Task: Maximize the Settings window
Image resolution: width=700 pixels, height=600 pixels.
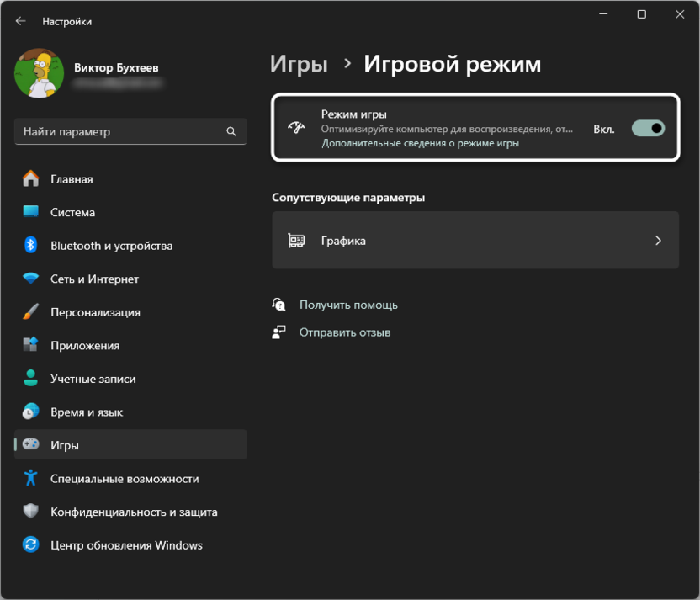Action: pos(641,14)
